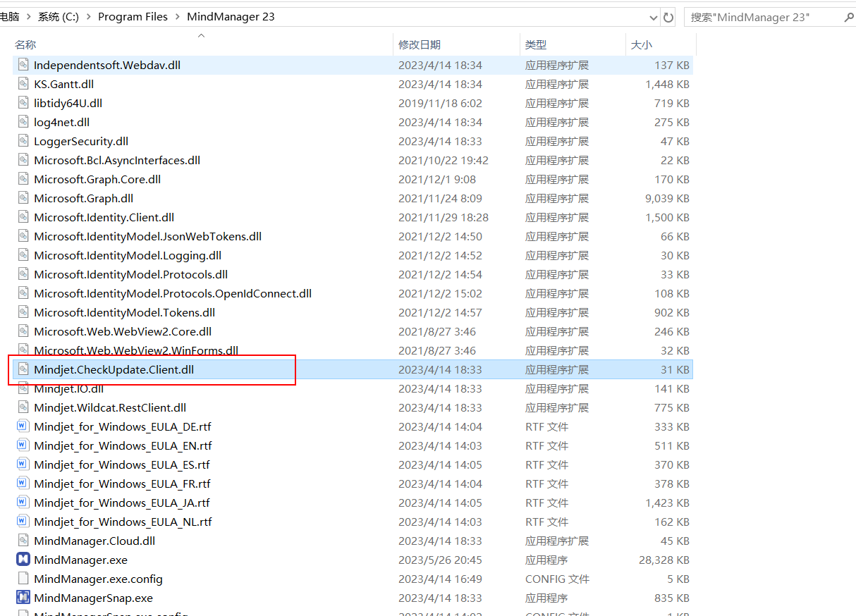Select Mindjet_for_Windows_EULA_NL.rtf file name
This screenshot has height=616, width=856.
123,522
